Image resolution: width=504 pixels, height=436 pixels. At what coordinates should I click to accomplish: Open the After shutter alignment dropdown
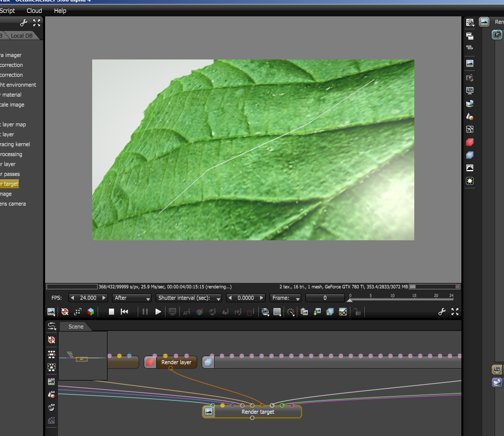click(132, 298)
